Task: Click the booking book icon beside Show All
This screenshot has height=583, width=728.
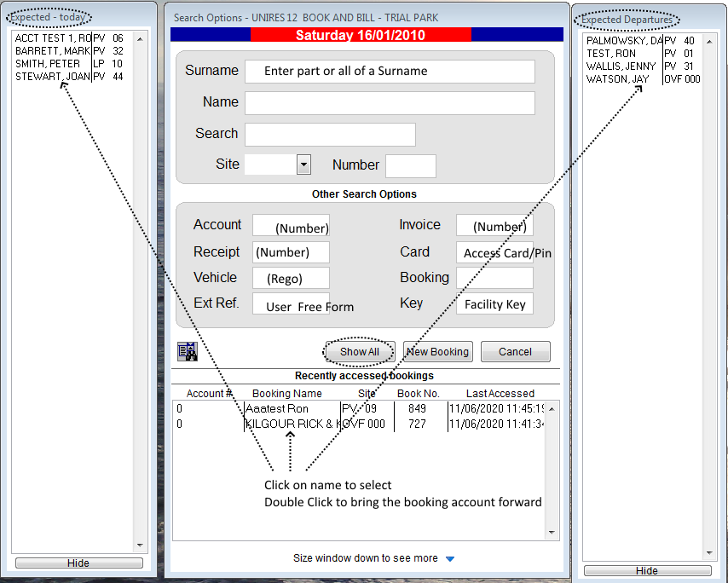Action: (187, 351)
